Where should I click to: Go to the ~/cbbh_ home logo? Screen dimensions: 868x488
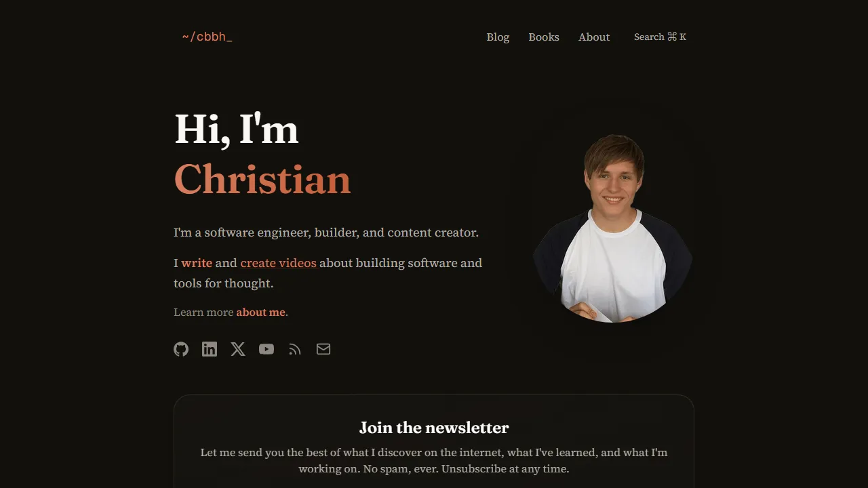click(x=208, y=37)
